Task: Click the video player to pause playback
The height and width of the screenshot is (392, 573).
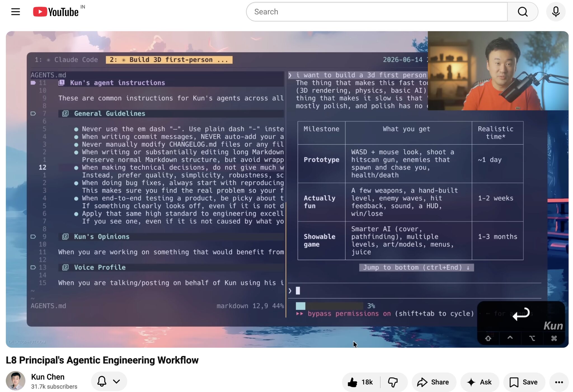Action: [287, 189]
